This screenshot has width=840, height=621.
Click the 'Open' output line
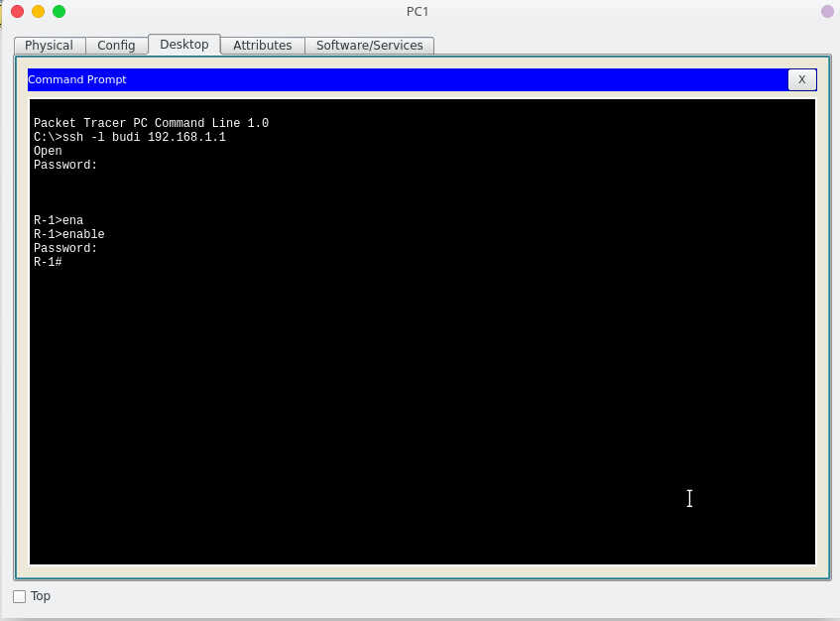48,151
